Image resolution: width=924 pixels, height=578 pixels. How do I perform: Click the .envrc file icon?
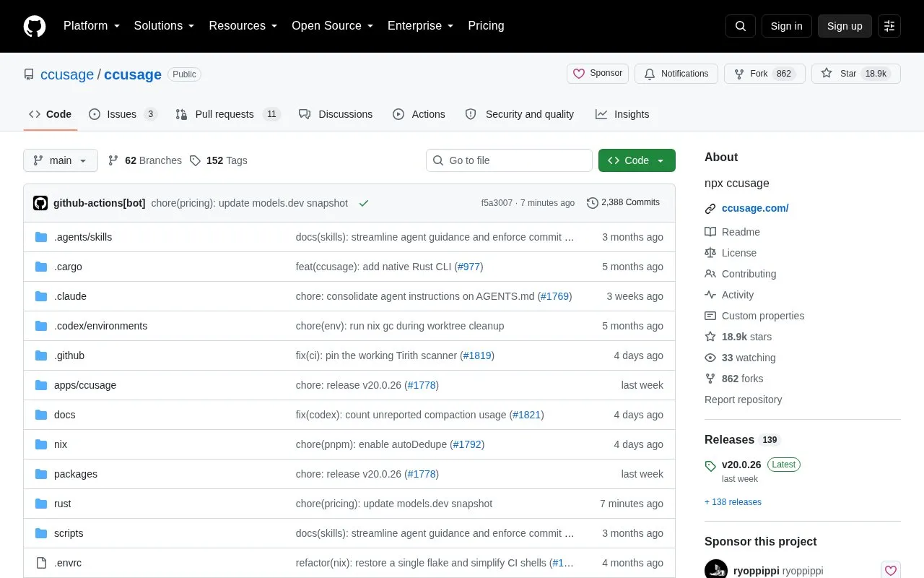click(41, 563)
